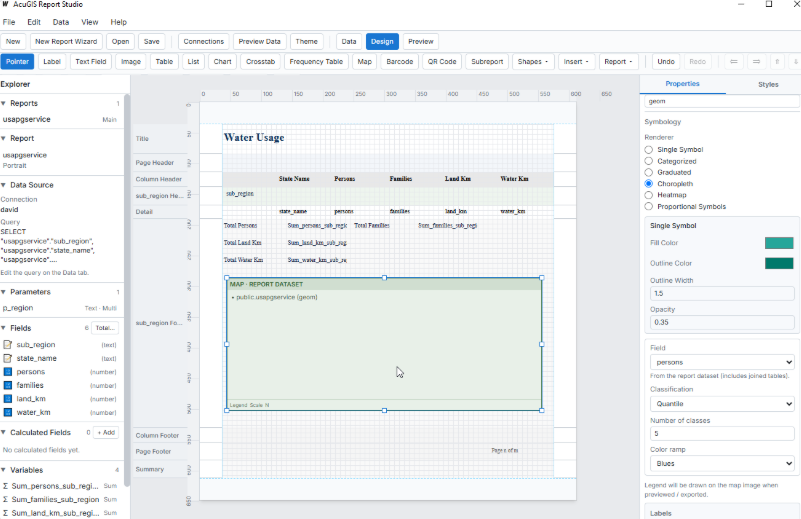Click the Theme button
Image resolution: width=801 pixels, height=519 pixels.
click(x=307, y=41)
